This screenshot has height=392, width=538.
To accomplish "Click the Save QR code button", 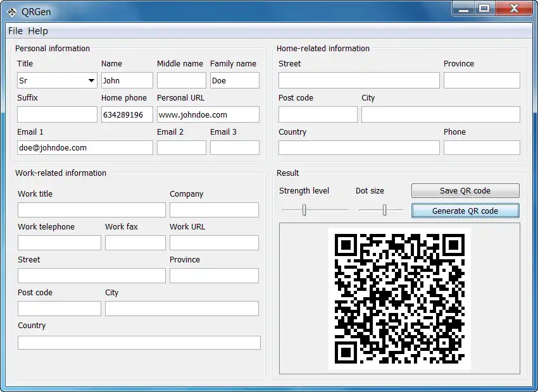I will click(x=465, y=191).
